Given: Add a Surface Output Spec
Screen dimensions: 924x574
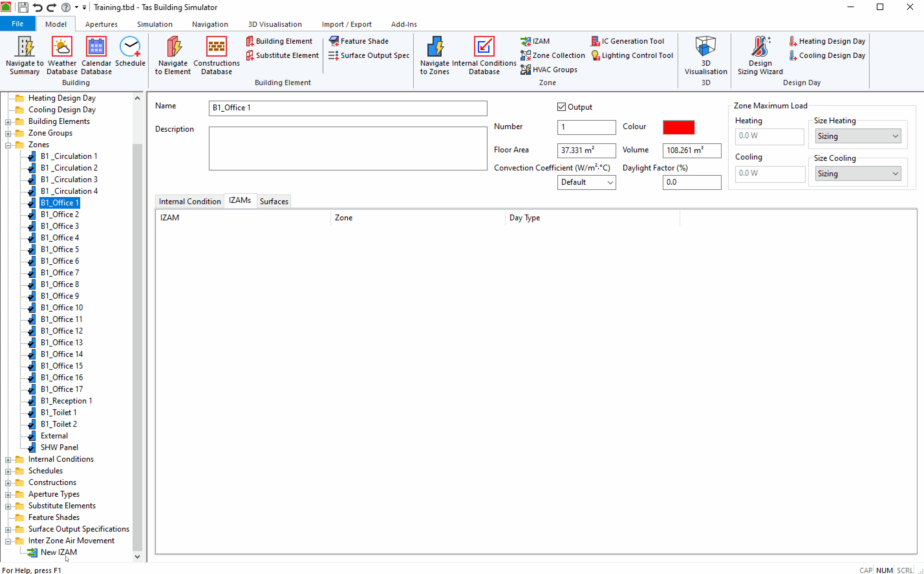Looking at the screenshot, I should tap(369, 55).
